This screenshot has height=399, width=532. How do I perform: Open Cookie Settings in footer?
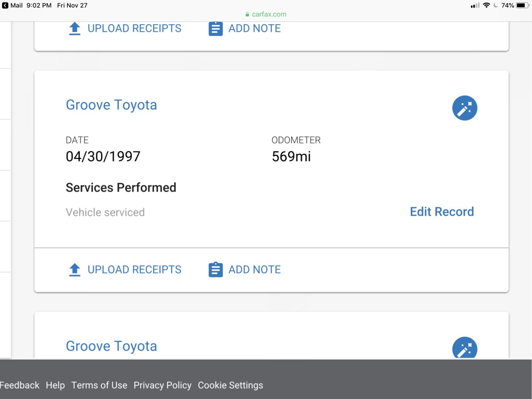pyautogui.click(x=230, y=385)
